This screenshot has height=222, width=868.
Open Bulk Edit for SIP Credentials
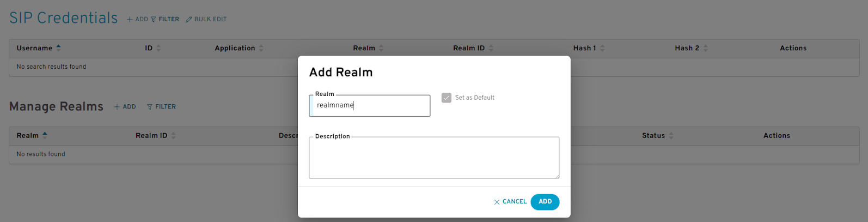coord(206,19)
